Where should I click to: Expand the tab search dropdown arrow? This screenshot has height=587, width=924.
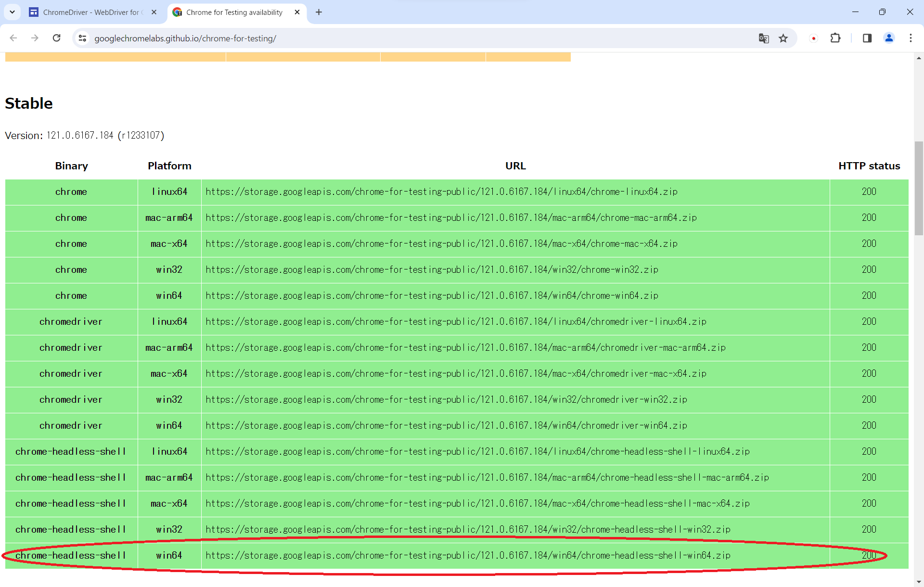coord(12,12)
